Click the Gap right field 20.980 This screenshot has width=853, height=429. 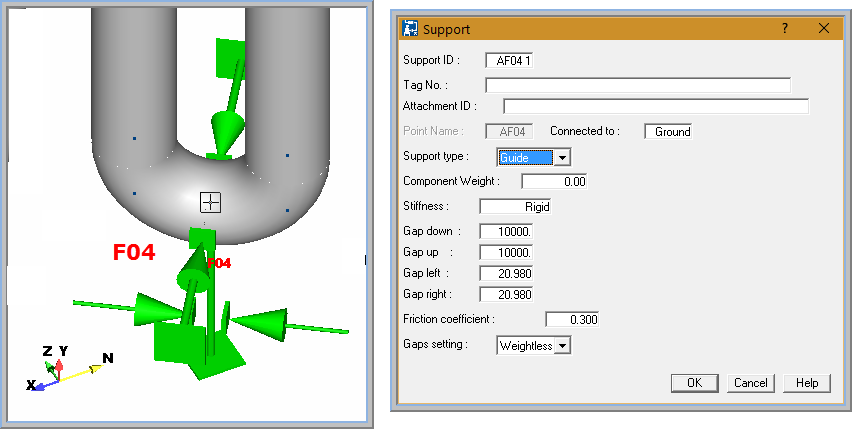506,295
